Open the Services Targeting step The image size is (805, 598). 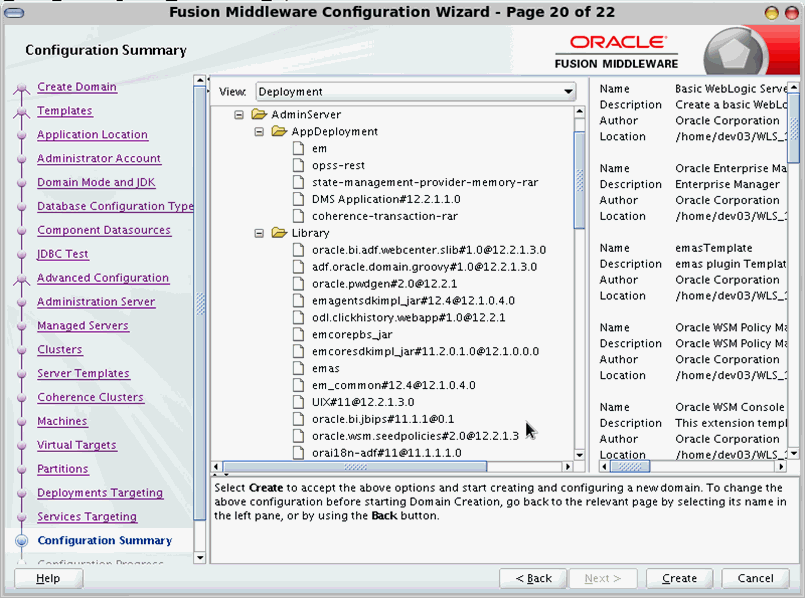pos(87,516)
